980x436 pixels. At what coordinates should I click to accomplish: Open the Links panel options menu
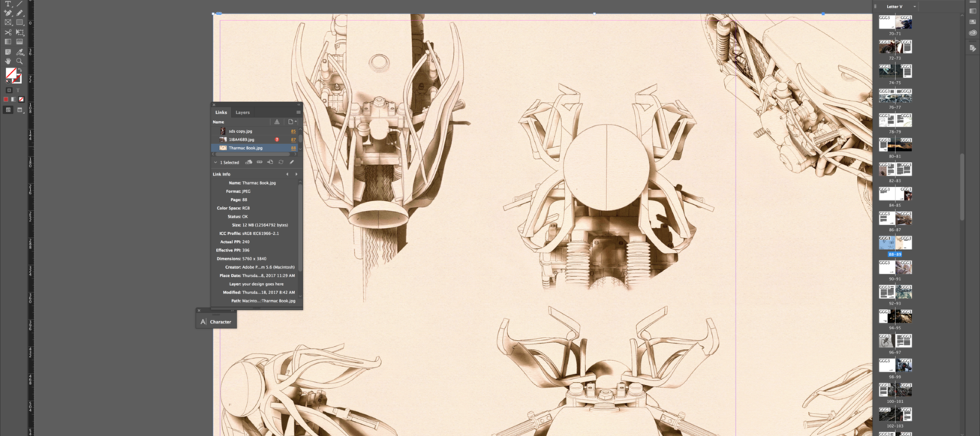[298, 113]
